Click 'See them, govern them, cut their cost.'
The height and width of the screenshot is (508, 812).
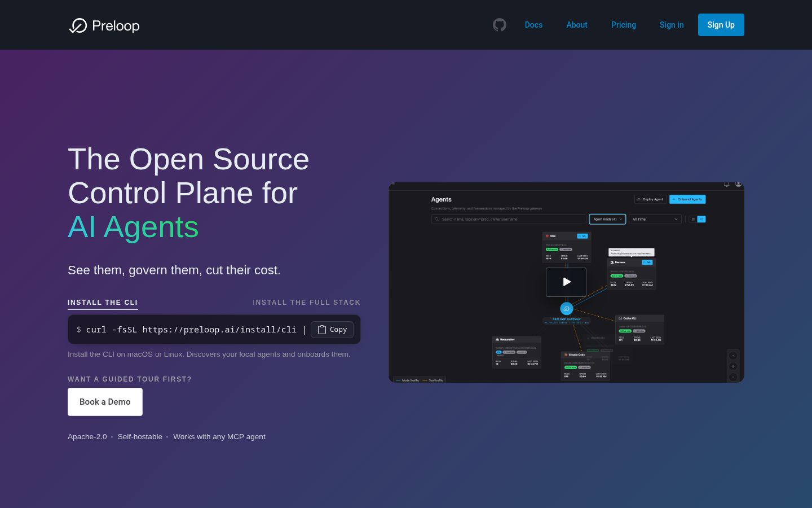point(174,270)
